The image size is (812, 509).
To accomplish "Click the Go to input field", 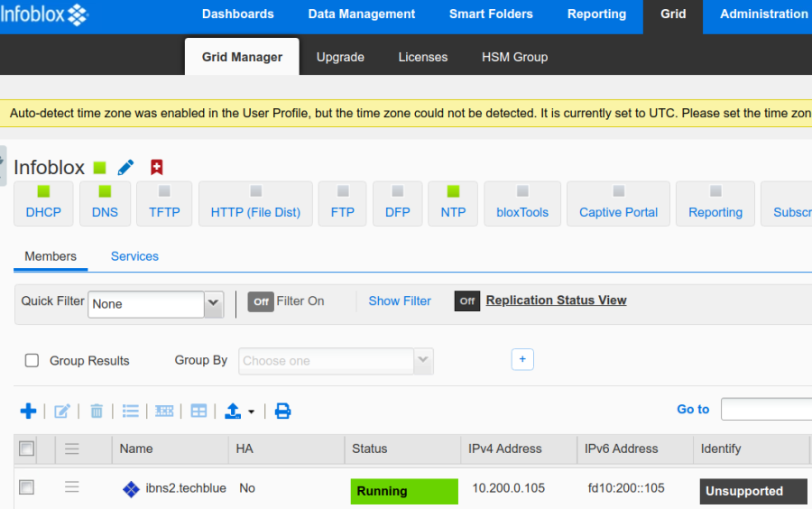I will tap(766, 409).
